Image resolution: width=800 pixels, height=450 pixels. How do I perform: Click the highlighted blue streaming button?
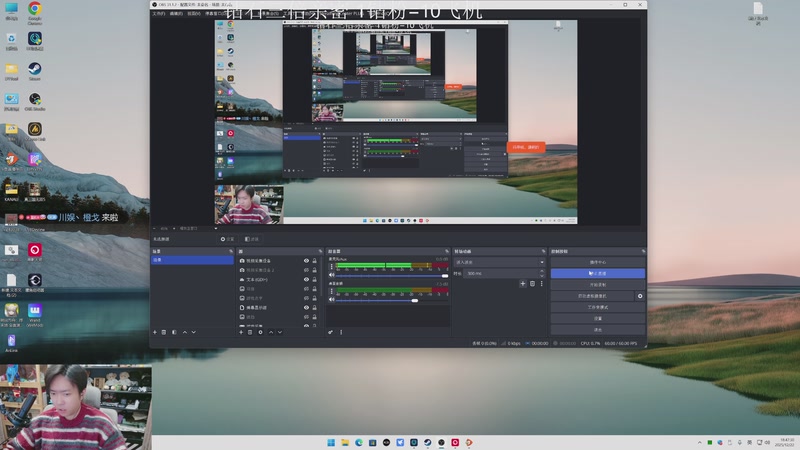(597, 273)
